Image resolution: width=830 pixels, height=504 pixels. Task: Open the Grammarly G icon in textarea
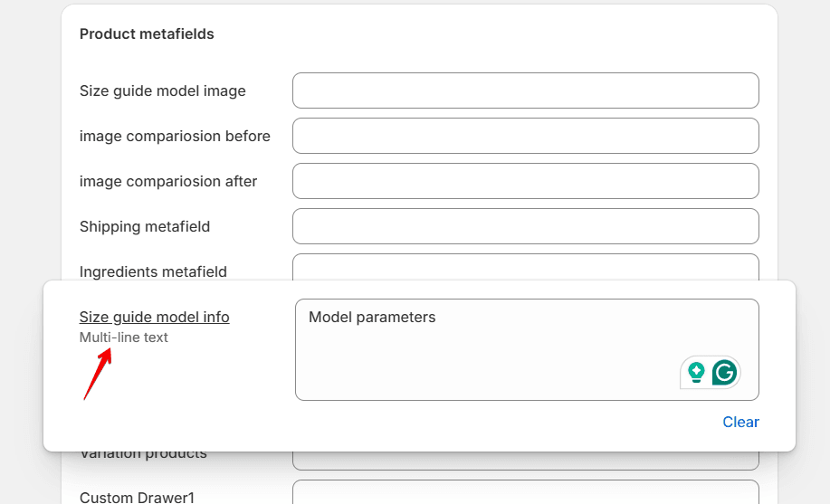point(725,372)
